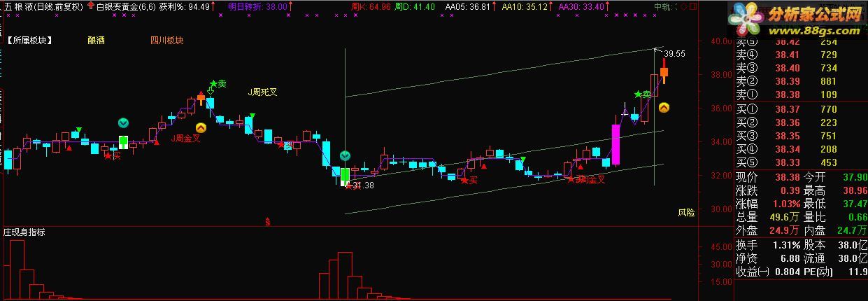Click the 40.00 price axis label
Image resolution: width=868 pixels, height=301 pixels.
(720, 41)
